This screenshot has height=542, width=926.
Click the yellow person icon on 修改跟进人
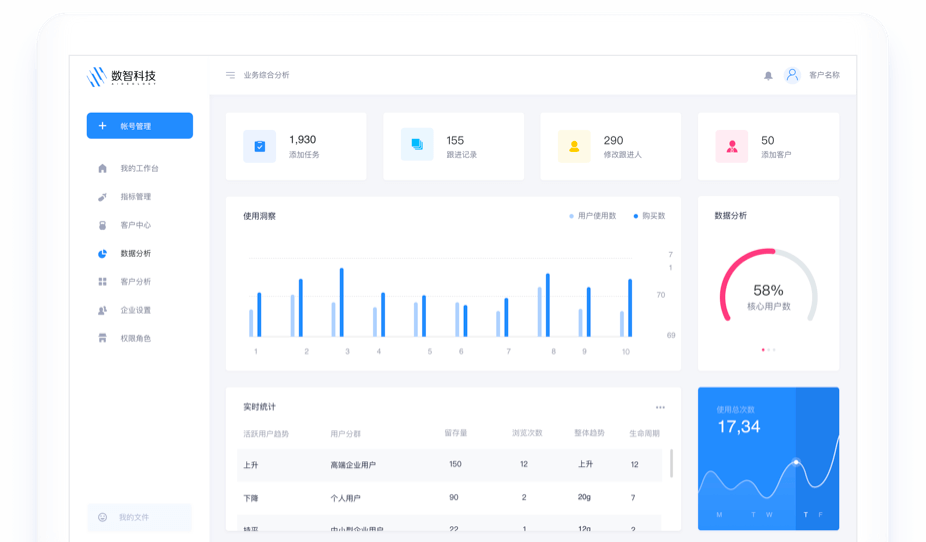point(574,146)
